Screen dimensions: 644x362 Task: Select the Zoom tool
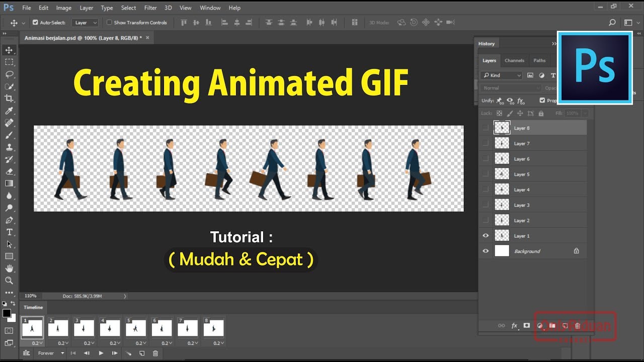tap(9, 281)
